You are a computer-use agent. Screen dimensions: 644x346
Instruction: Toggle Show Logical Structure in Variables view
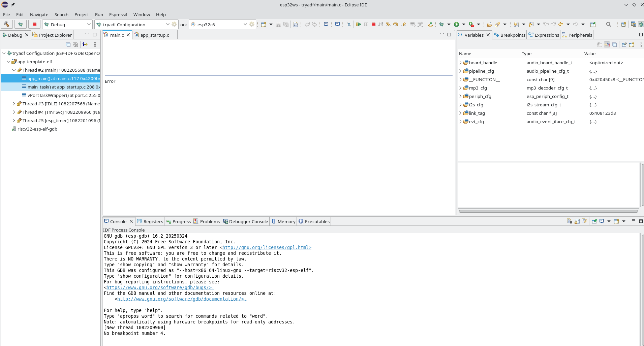[607, 44]
